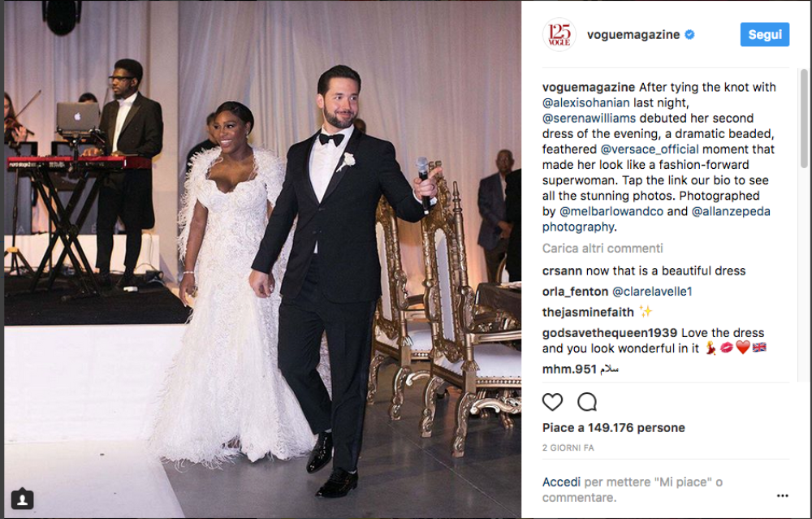Follow voguemagazine with the Segui button
This screenshot has width=812, height=519.
tap(764, 35)
